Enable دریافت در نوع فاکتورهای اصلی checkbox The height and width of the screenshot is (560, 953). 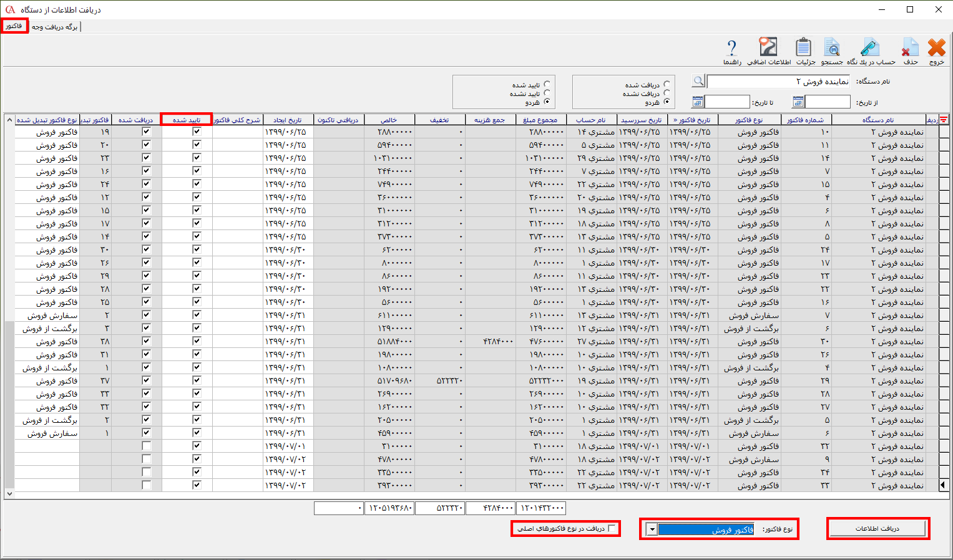pyautogui.click(x=612, y=529)
